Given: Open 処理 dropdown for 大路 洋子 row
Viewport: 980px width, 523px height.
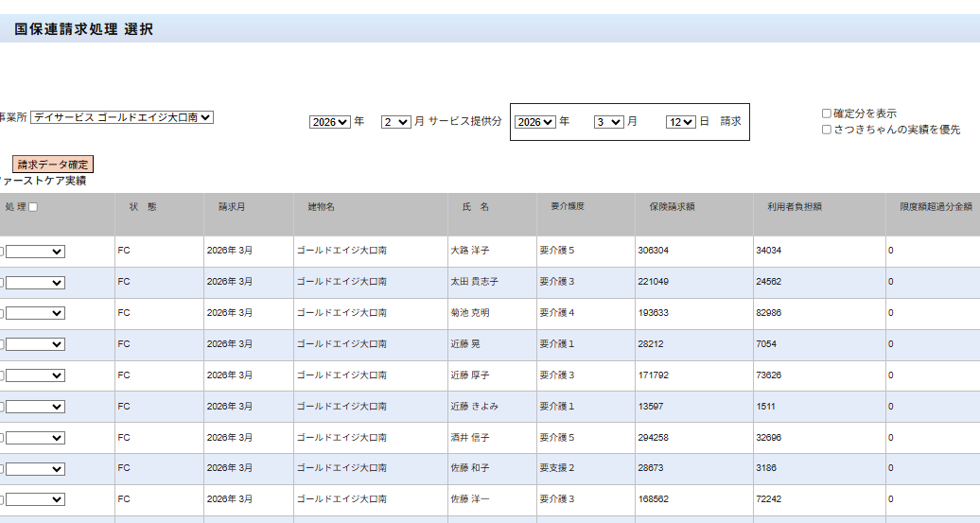Looking at the screenshot, I should 35,252.
